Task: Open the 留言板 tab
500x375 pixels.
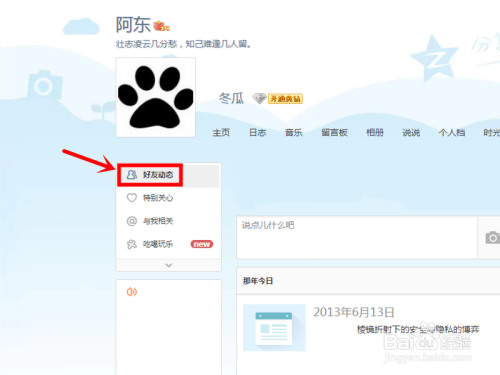Action: pos(334,133)
